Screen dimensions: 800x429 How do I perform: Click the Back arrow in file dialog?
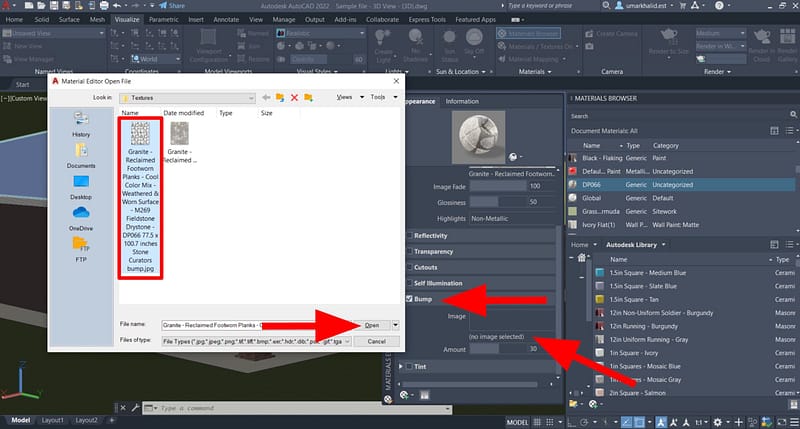pyautogui.click(x=265, y=97)
